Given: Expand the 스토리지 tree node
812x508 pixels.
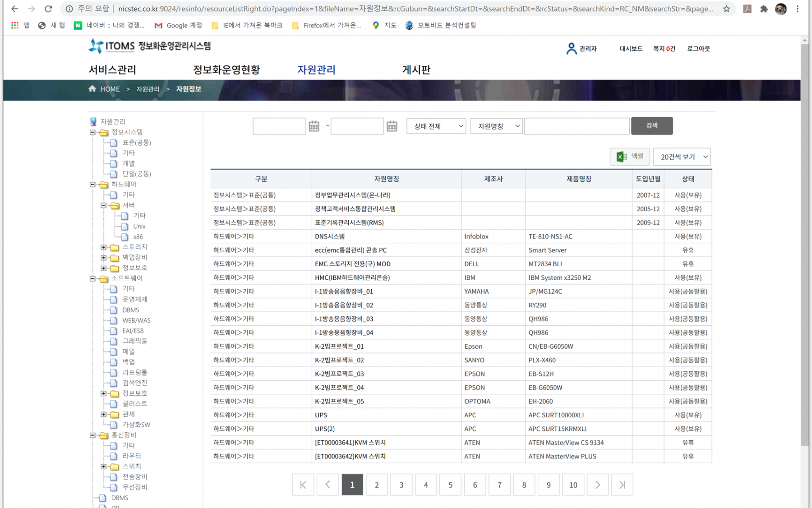Looking at the screenshot, I should pos(103,247).
